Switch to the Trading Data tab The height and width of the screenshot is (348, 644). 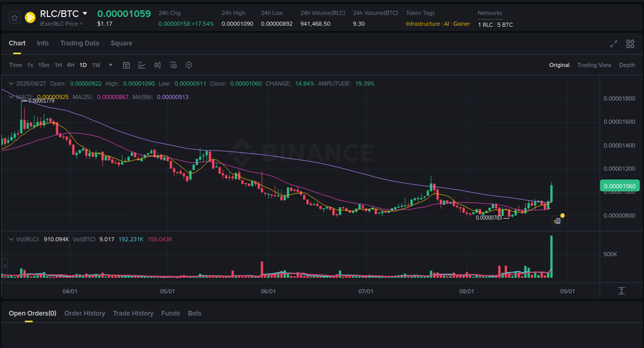[x=79, y=43]
